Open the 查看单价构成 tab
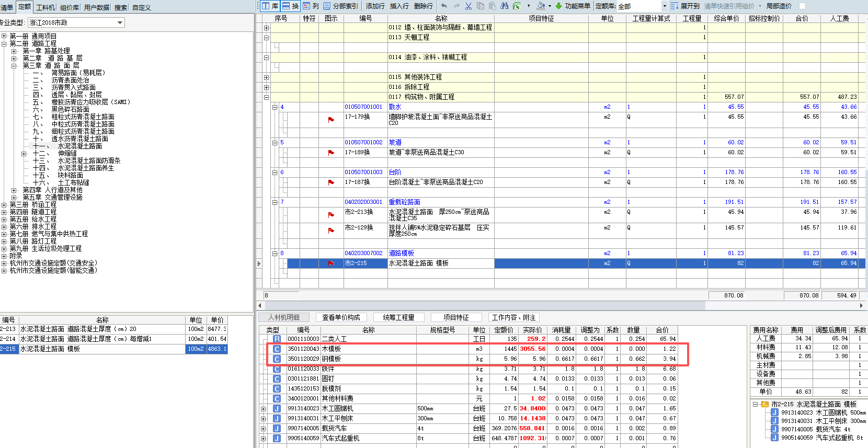This screenshot has width=868, height=448. [341, 317]
